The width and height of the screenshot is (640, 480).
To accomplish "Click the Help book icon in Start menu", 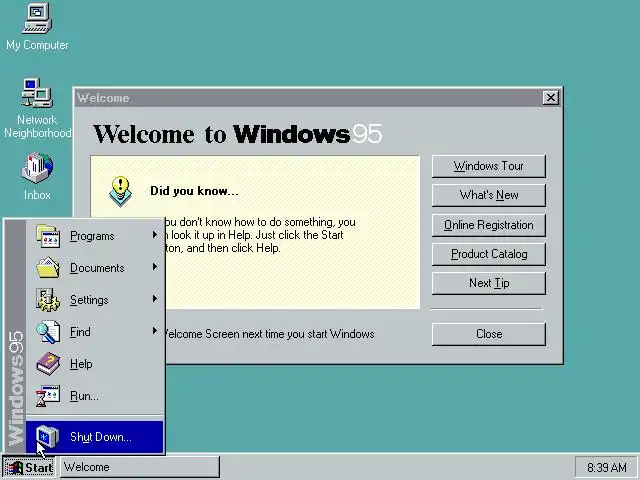I will coord(48,364).
